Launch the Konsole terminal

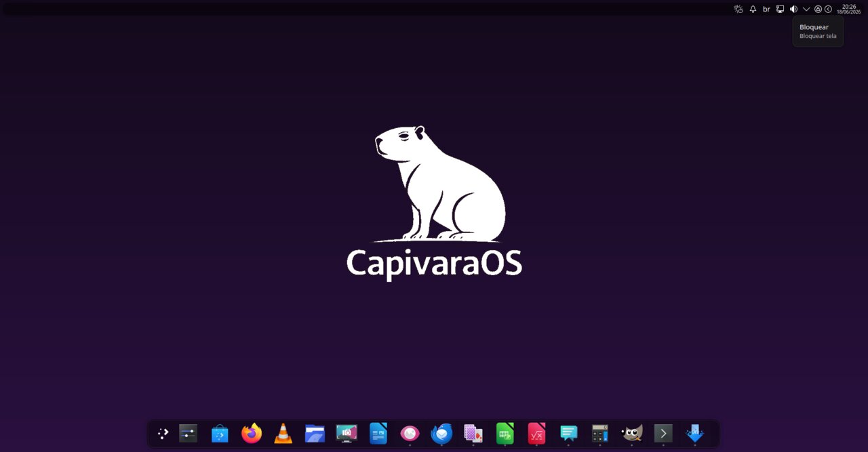click(663, 433)
